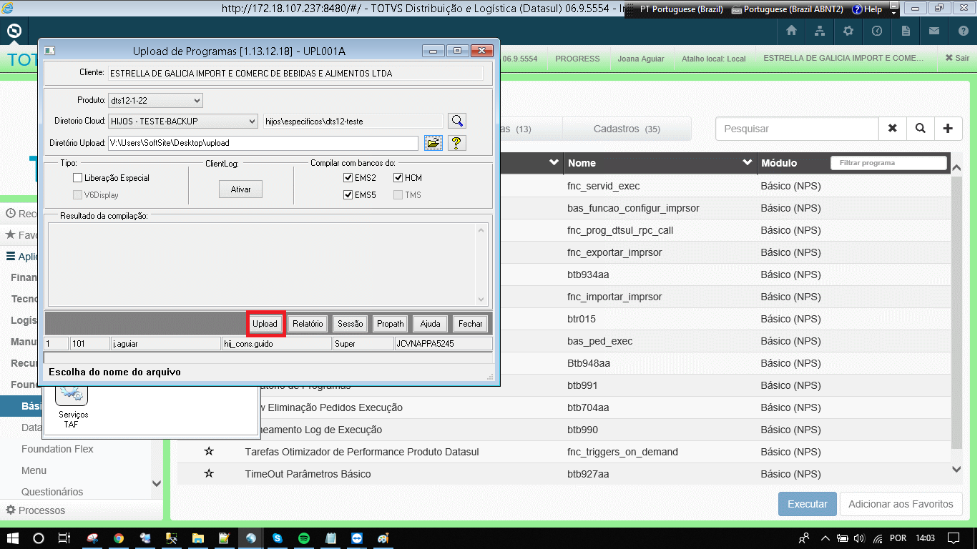Open Chrome from the taskbar

tap(119, 538)
